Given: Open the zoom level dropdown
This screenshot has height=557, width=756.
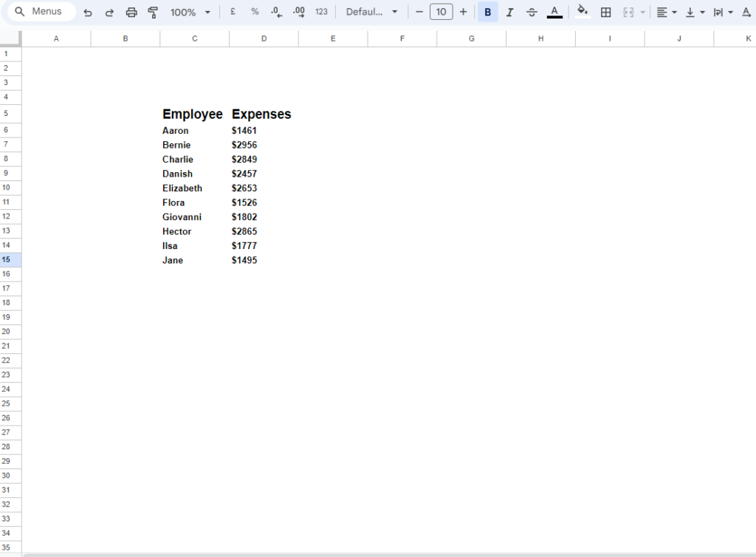Looking at the screenshot, I should [x=189, y=12].
